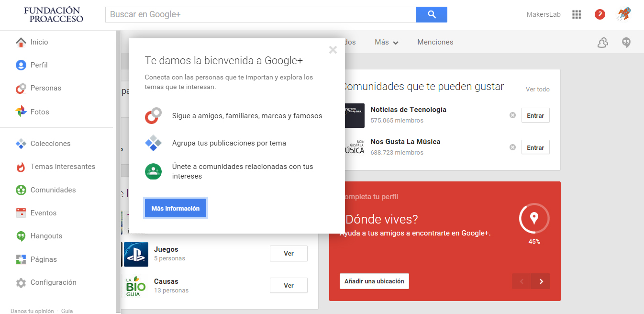The image size is (644, 314).
Task: Select the Comunidades label in the sidebar
Action: (x=53, y=190)
